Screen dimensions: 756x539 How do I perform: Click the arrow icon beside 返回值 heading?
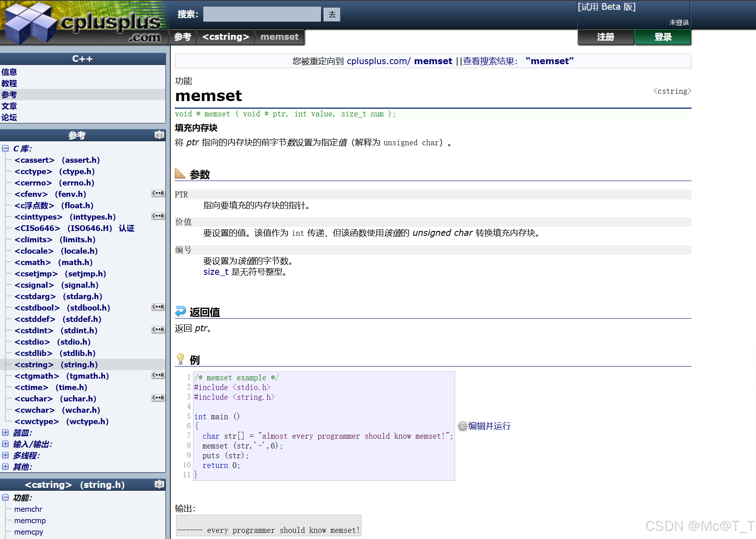tap(180, 311)
